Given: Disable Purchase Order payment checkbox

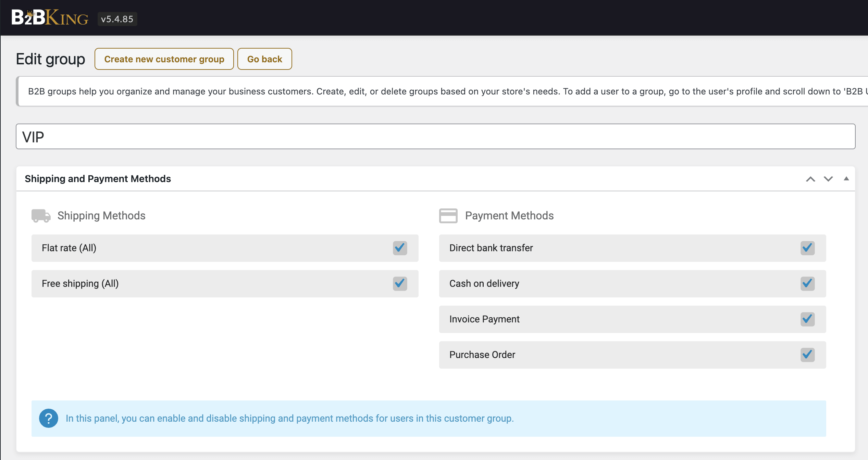Looking at the screenshot, I should coord(807,355).
